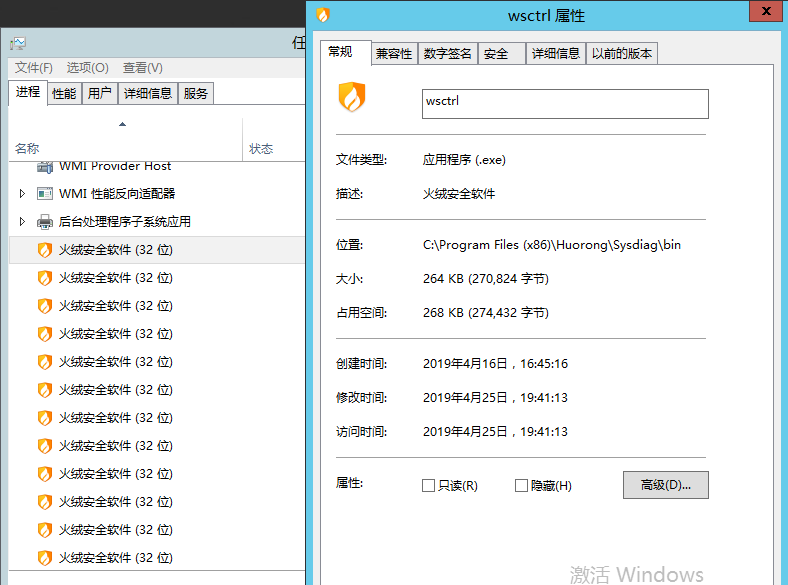Expand the 后台处理程序子系统应用 process group
Screen dimensions: 788x585
[22, 222]
